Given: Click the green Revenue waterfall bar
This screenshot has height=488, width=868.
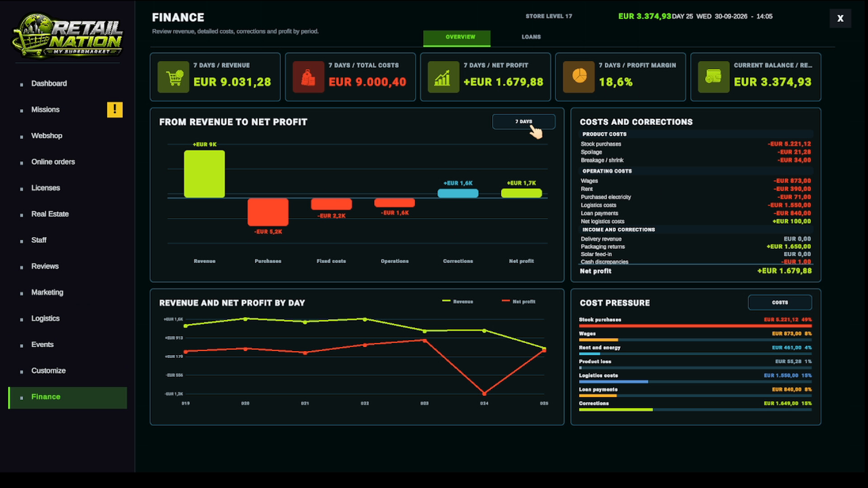Looking at the screenshot, I should pyautogui.click(x=204, y=174).
